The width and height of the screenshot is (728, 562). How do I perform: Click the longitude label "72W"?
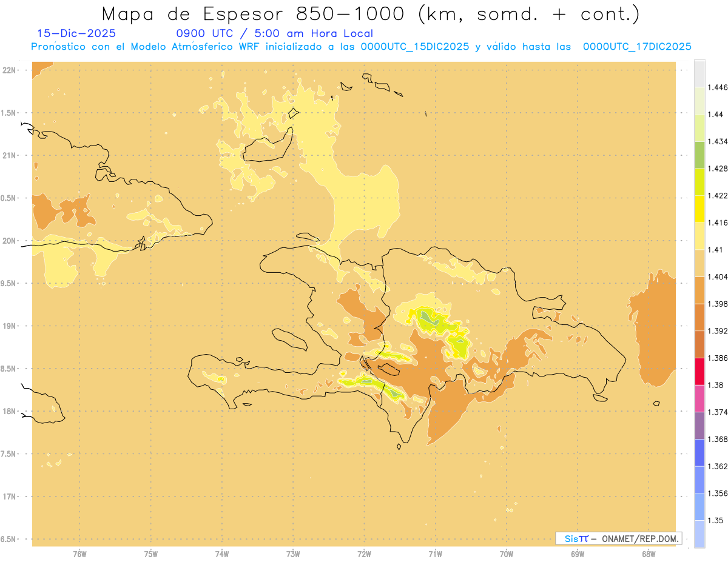point(364,554)
